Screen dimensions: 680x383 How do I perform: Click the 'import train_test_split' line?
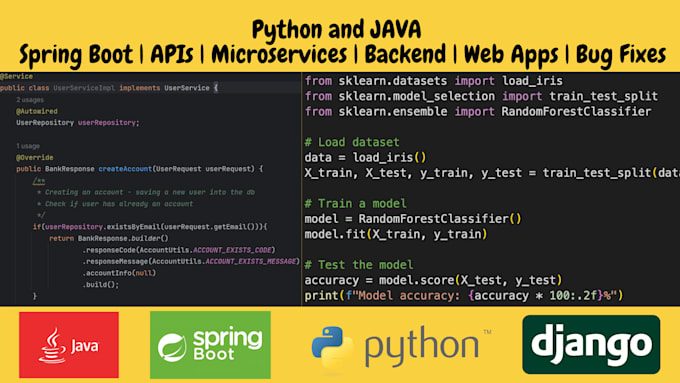click(481, 96)
